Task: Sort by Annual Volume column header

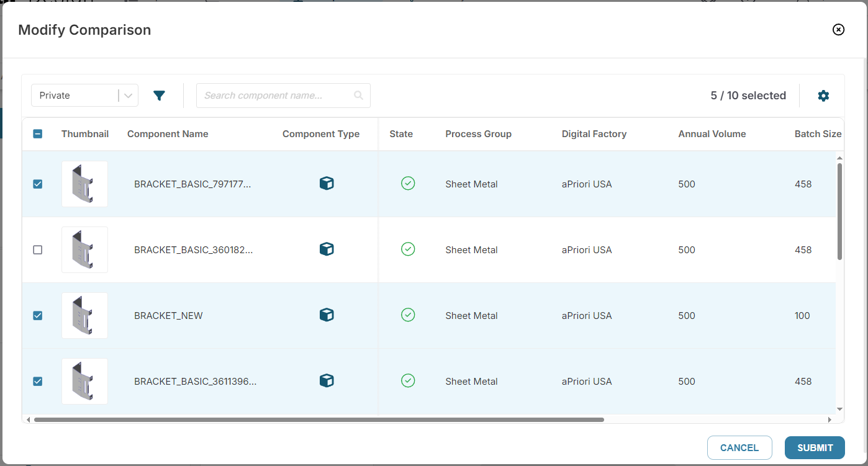Action: tap(712, 134)
